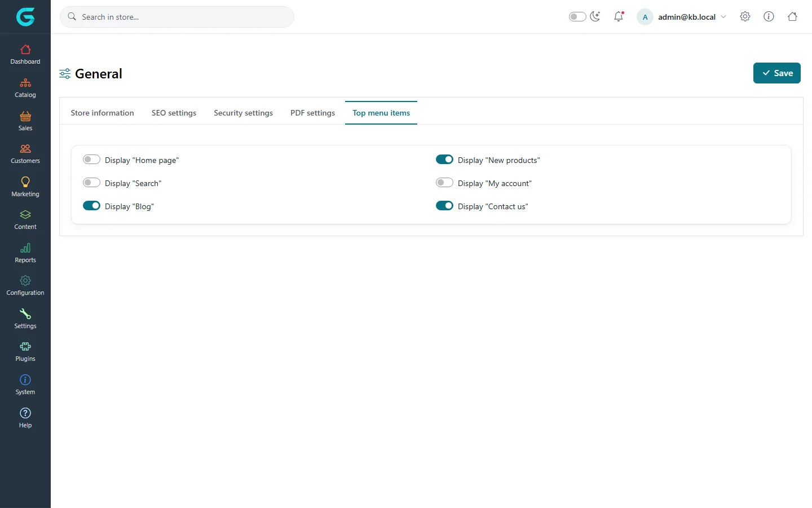Click the Search in store field
The height and width of the screenshot is (508, 812).
click(x=177, y=17)
